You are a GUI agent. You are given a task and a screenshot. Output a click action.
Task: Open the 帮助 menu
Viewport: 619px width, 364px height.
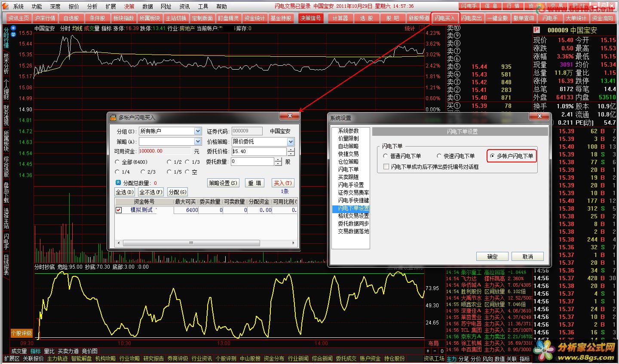click(222, 6)
